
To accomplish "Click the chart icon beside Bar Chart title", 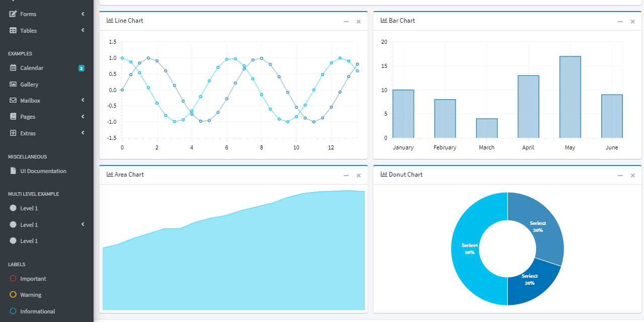I will pos(384,20).
